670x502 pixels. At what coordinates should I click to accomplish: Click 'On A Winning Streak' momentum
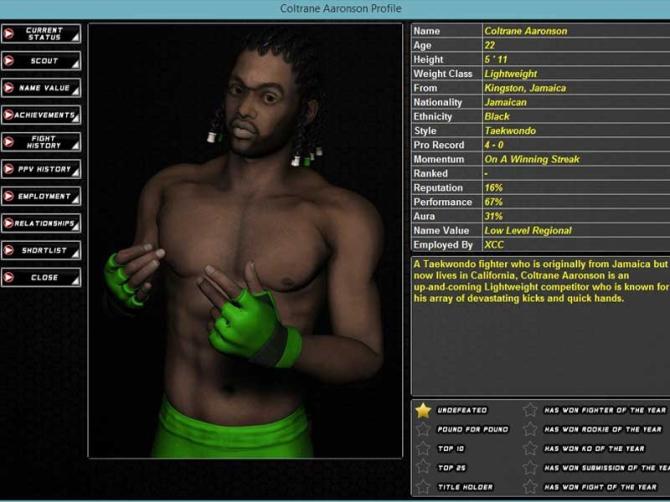532,159
